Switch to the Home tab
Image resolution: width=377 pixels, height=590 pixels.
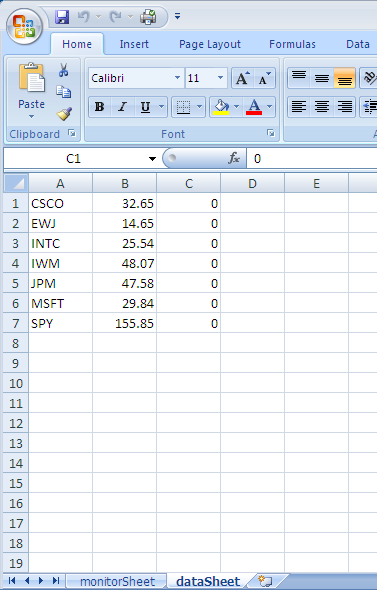77,44
